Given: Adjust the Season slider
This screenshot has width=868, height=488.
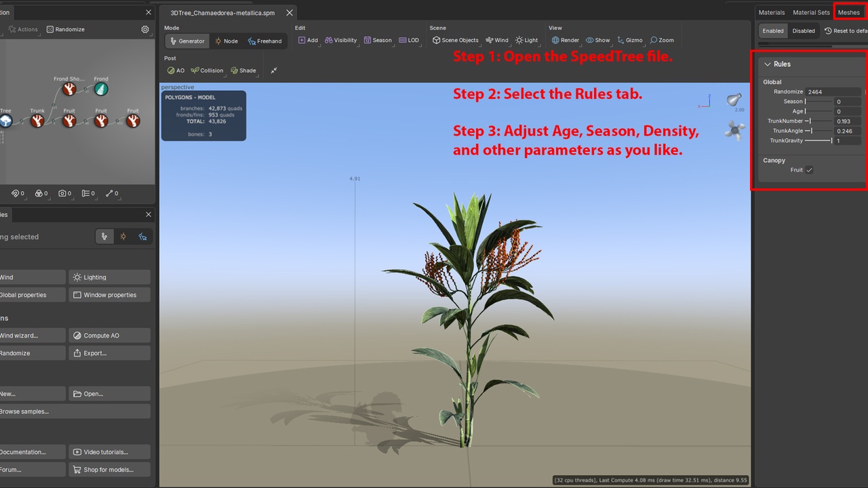Looking at the screenshot, I should click(x=818, y=102).
